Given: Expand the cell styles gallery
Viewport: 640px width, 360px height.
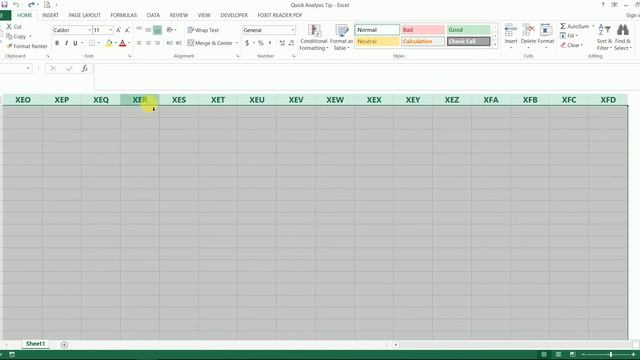Looking at the screenshot, I should (495, 45).
